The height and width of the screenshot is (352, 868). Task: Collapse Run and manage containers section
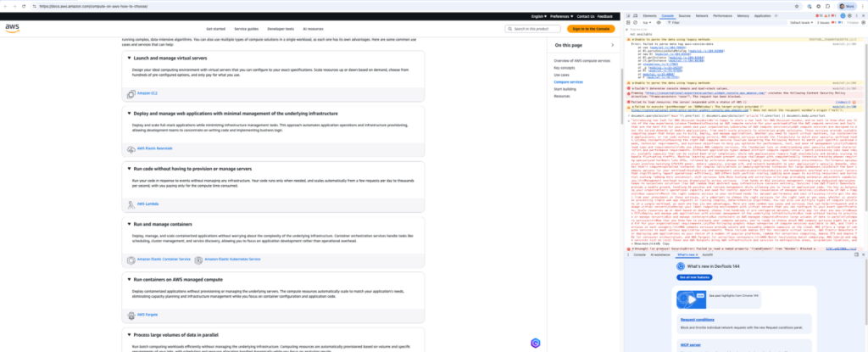(x=129, y=223)
